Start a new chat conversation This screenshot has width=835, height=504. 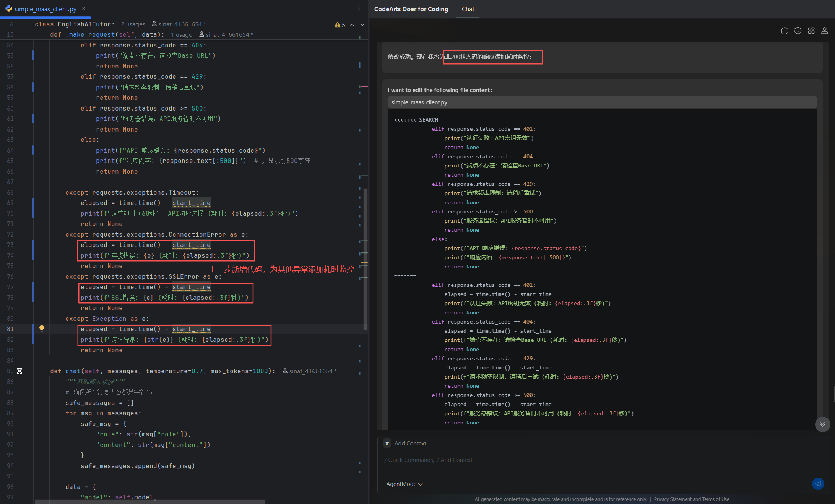pos(785,31)
